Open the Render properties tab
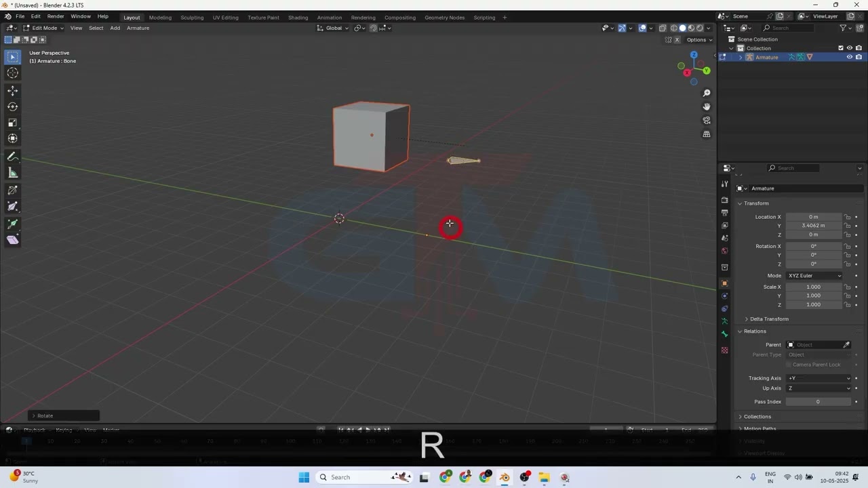868x488 pixels. click(x=724, y=200)
